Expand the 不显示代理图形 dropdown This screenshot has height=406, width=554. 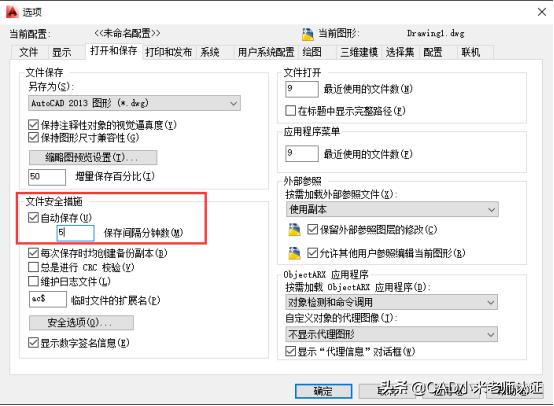pyautogui.click(x=391, y=334)
